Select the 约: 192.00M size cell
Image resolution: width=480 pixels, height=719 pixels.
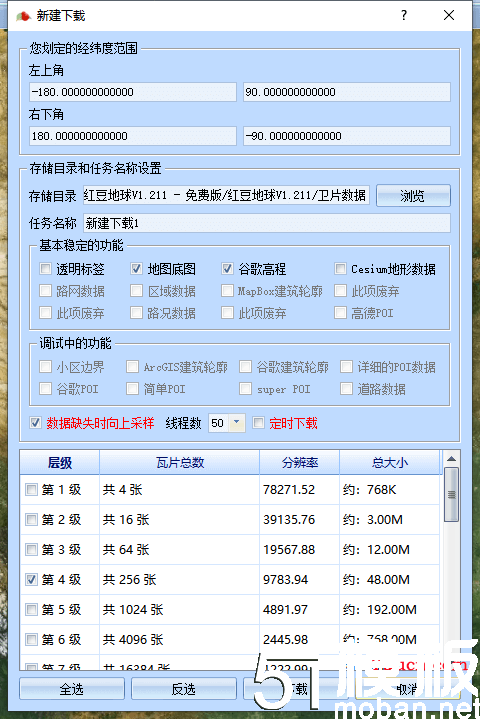(x=390, y=609)
